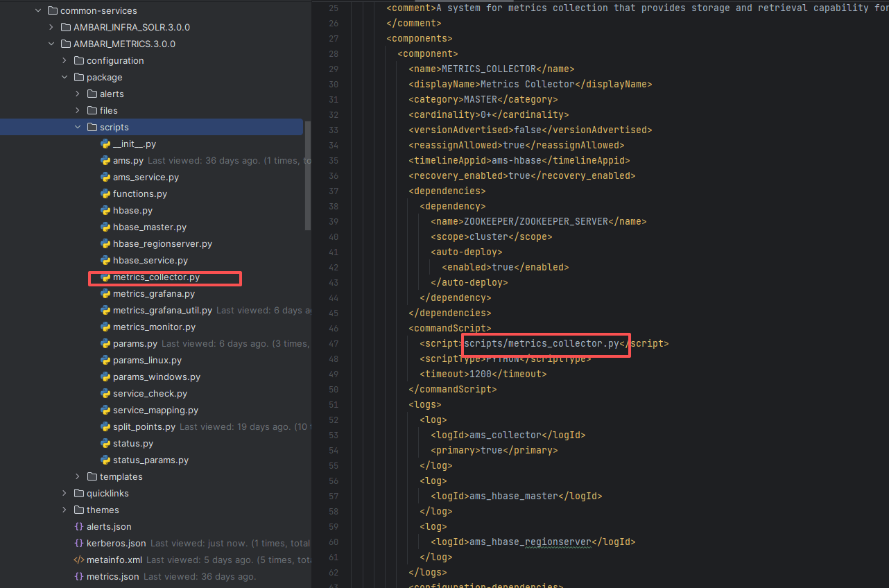
Task: Click the JSON braces icon of kerberos.json
Action: [79, 544]
